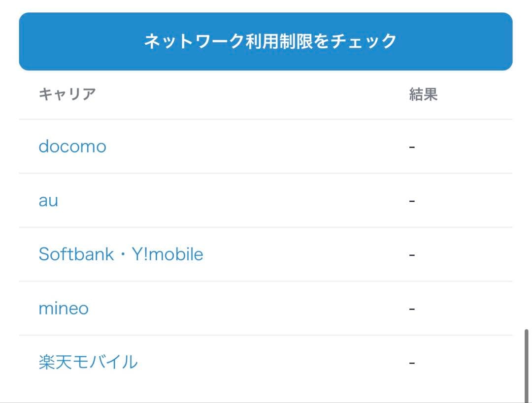Click the result dash next to au

pyautogui.click(x=412, y=200)
